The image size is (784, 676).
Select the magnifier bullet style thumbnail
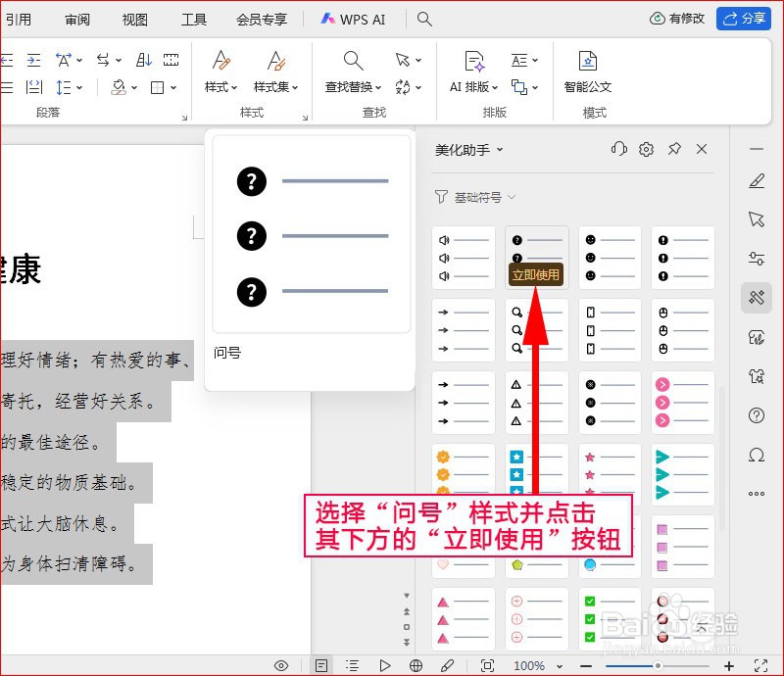click(536, 330)
